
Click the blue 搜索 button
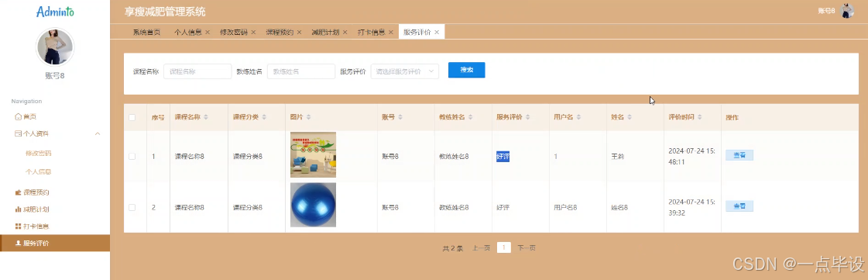[x=467, y=70]
